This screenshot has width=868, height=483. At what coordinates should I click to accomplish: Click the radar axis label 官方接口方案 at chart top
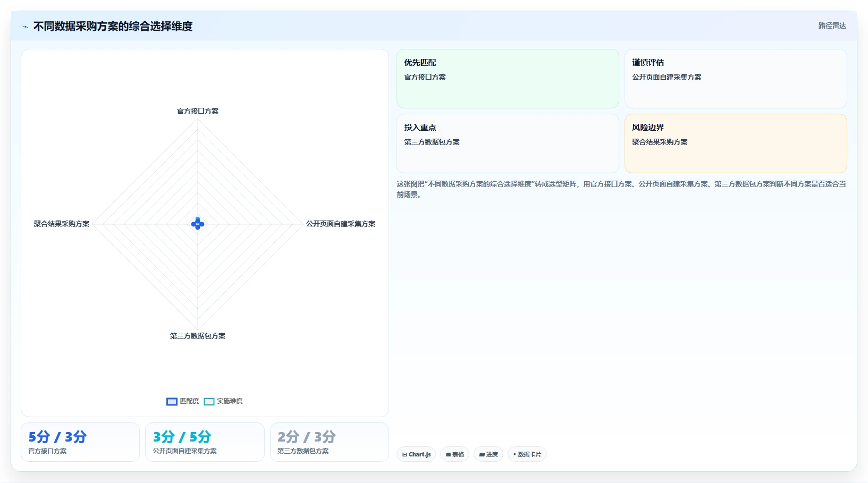pos(198,111)
